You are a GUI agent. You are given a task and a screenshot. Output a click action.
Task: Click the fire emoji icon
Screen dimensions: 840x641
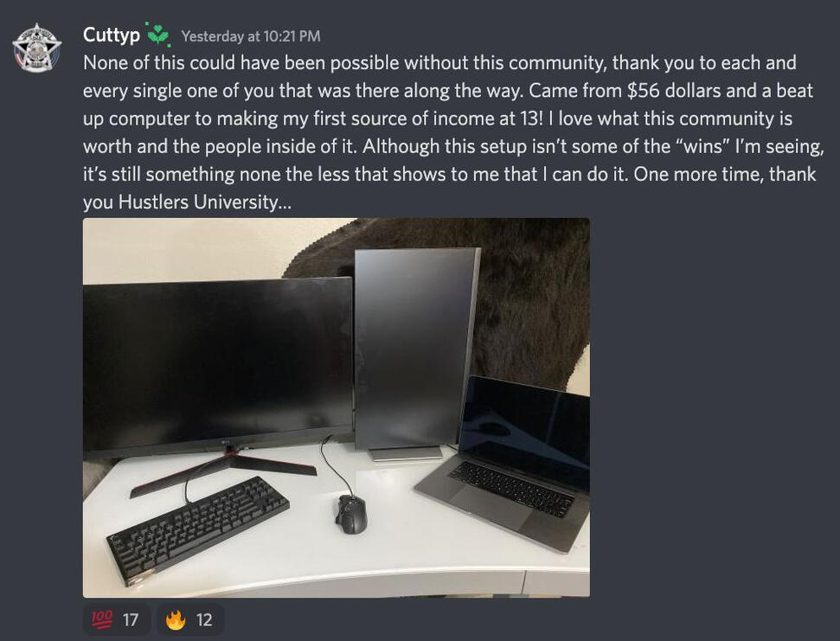click(175, 619)
